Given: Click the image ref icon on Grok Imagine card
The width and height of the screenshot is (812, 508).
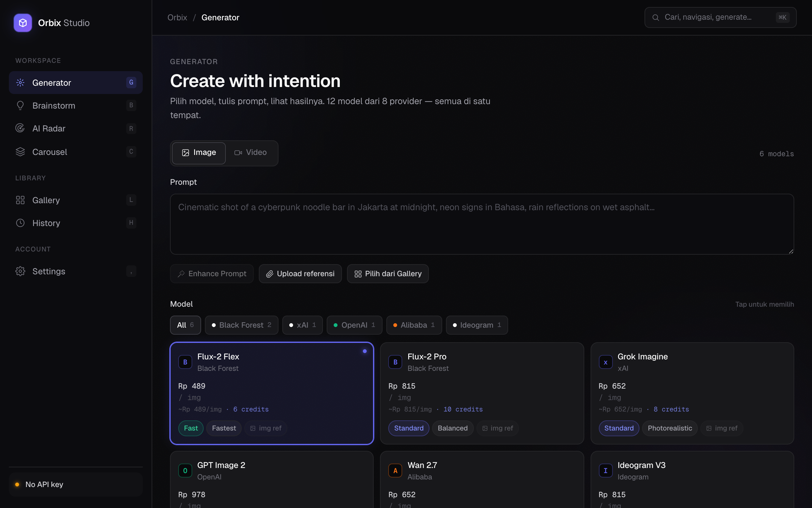Looking at the screenshot, I should 709,428.
